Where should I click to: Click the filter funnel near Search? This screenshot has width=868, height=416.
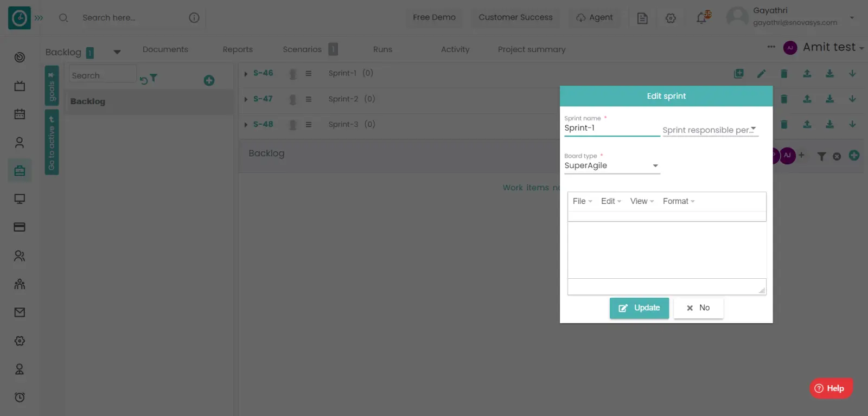(x=154, y=78)
